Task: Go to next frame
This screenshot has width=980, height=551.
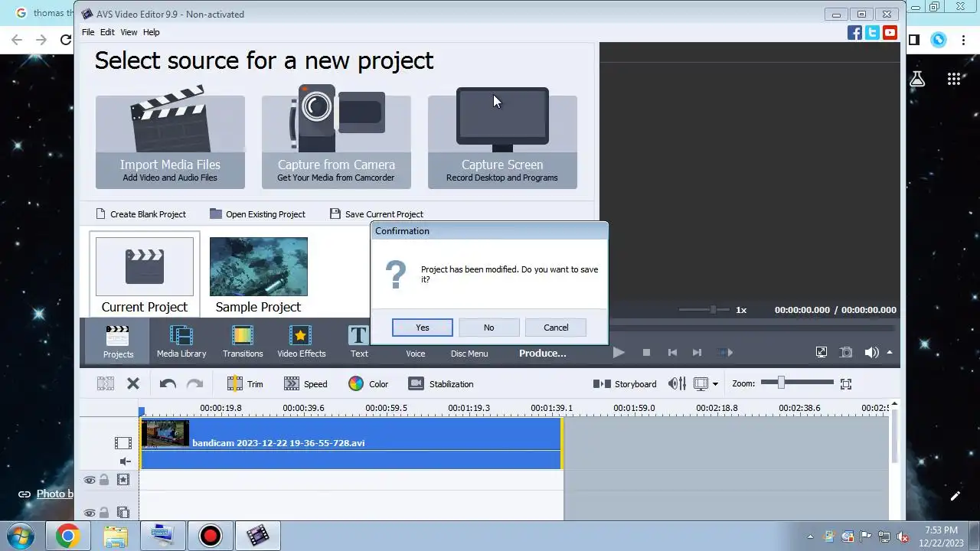Action: click(x=697, y=353)
